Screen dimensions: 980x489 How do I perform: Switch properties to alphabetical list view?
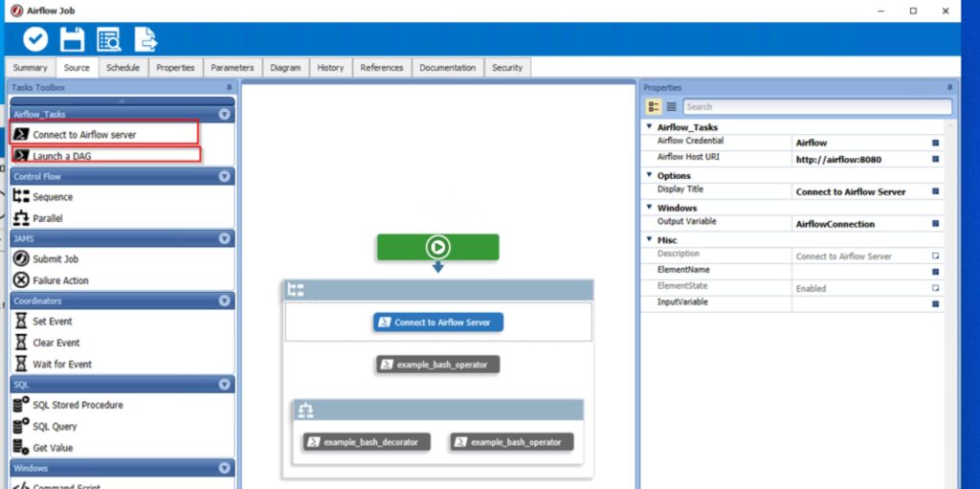point(671,107)
